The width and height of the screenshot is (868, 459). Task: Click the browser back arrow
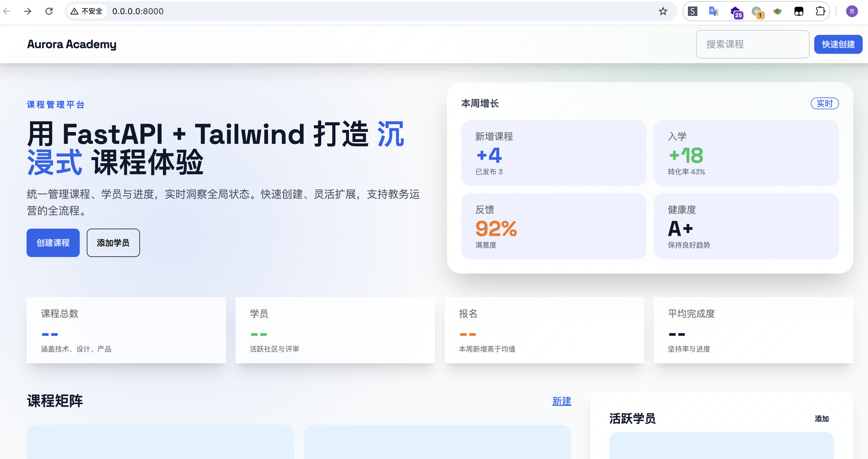7,11
